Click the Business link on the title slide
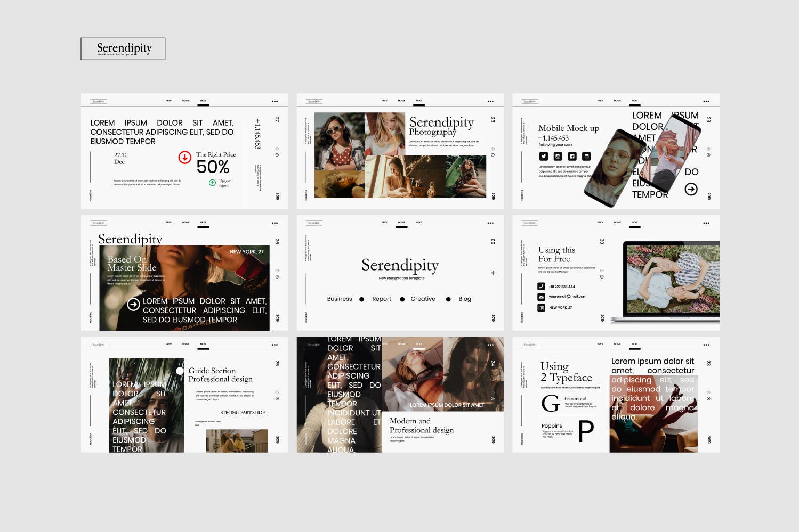Viewport: 799px width, 532px height. [340, 299]
